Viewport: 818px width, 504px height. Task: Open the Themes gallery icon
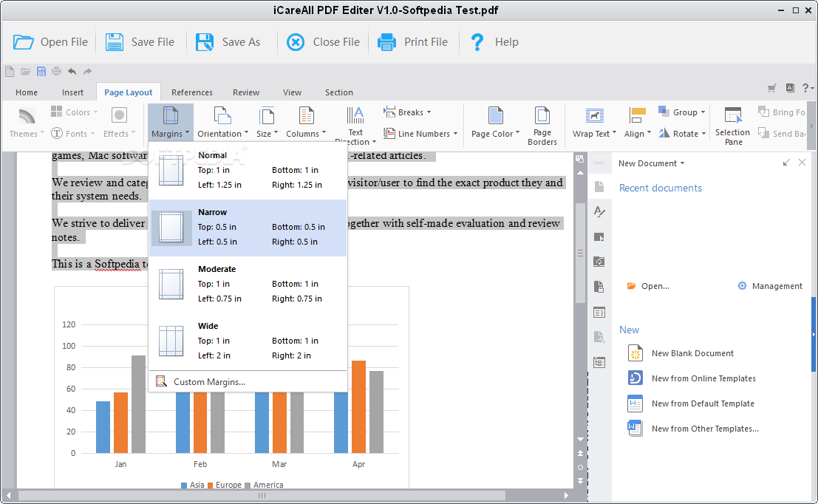click(x=26, y=116)
